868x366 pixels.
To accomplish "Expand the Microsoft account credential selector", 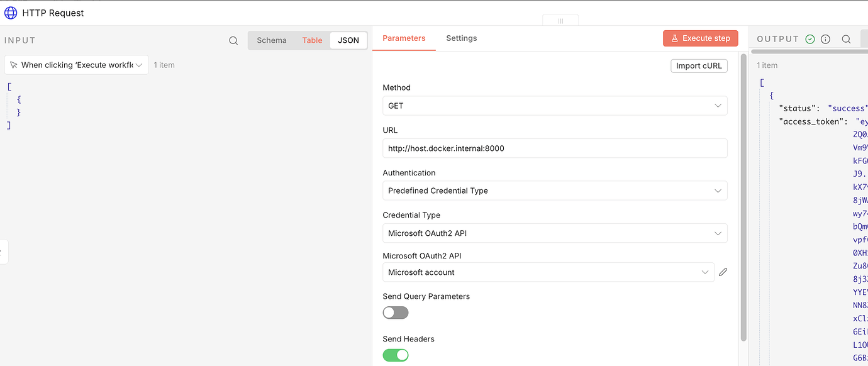I will point(548,272).
